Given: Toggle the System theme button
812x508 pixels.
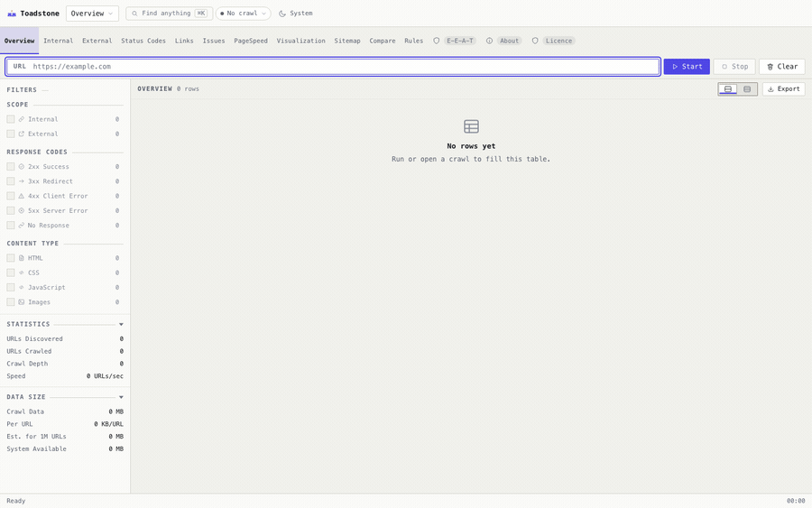Looking at the screenshot, I should point(296,14).
